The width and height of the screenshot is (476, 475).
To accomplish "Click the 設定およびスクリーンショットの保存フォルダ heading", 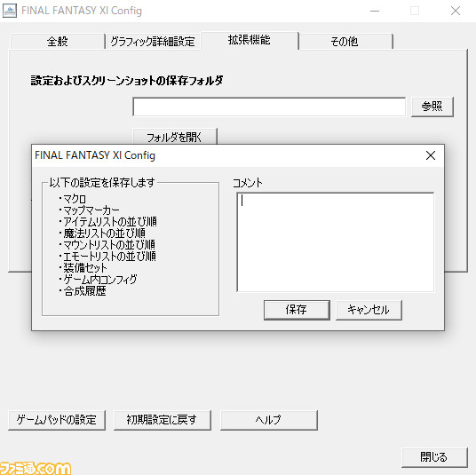I will [127, 81].
